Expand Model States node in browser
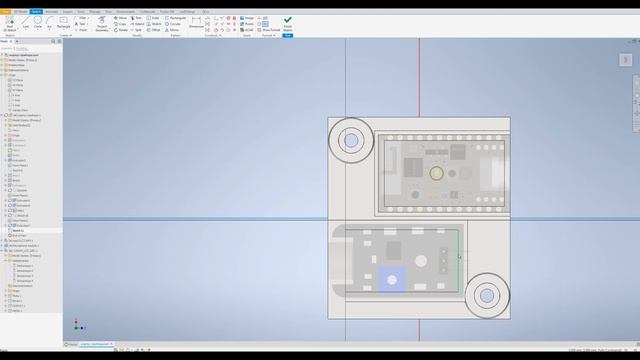This screenshot has height=360, width=640. pyautogui.click(x=2, y=60)
